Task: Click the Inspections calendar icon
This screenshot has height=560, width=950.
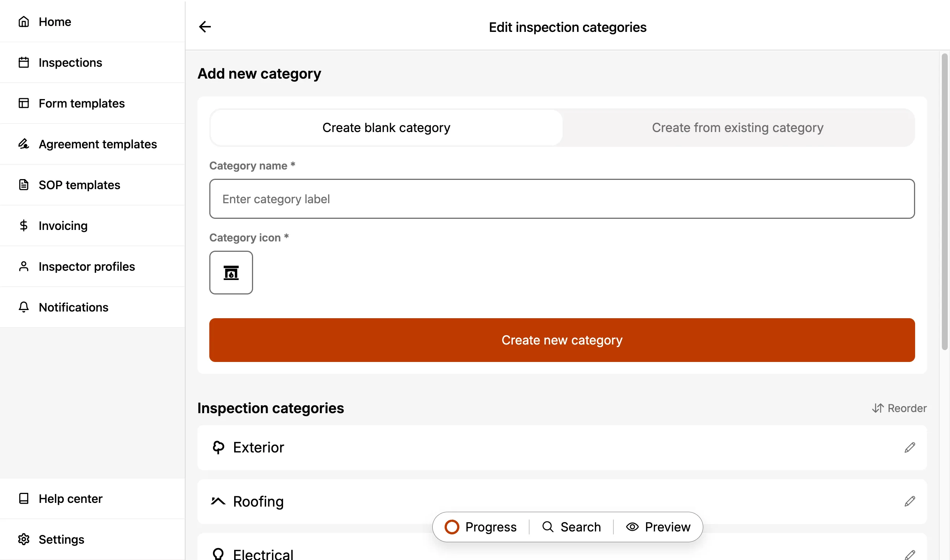Action: pos(24,62)
